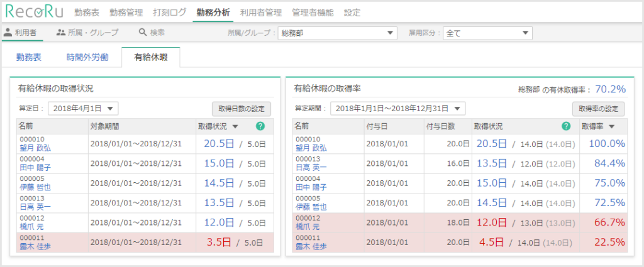The image size is (644, 267).
Task: Expand 算定期間 dropdown for 2018 range
Action: click(x=397, y=108)
